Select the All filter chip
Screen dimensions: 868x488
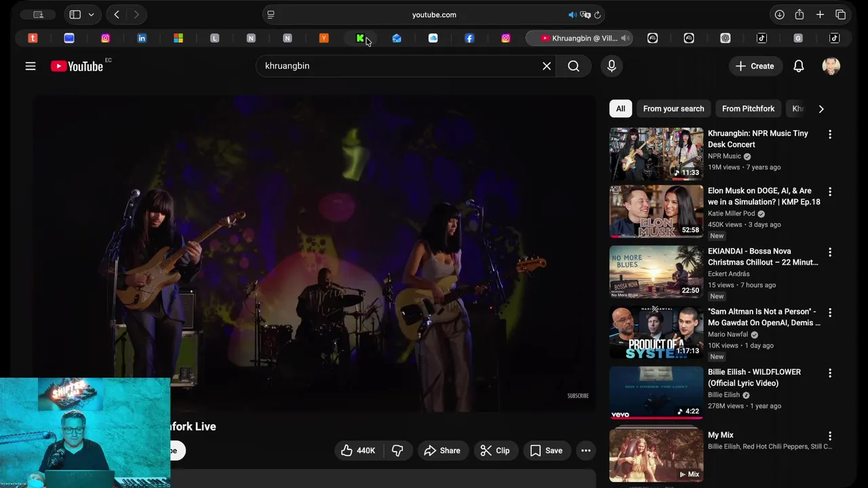pyautogui.click(x=620, y=108)
